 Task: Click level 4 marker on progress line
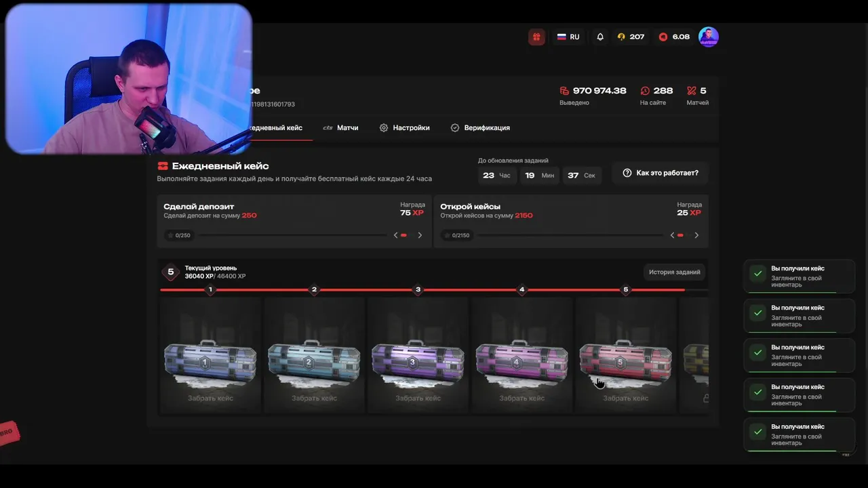tap(521, 289)
